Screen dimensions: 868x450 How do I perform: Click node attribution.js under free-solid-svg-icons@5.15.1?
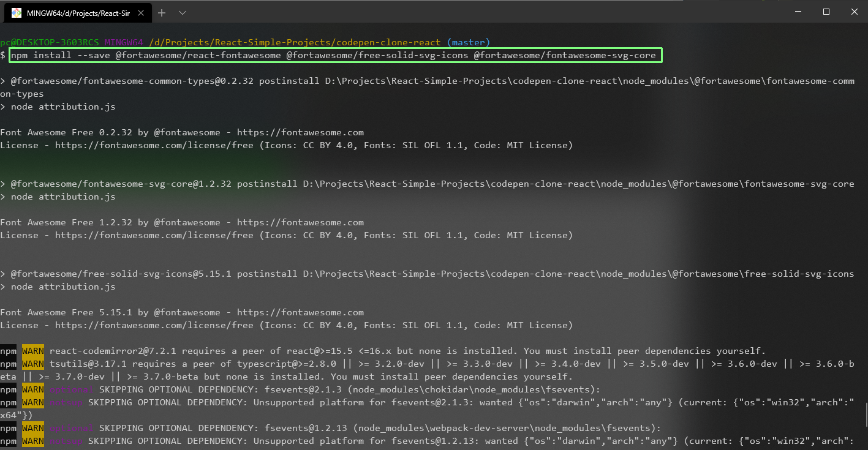pos(63,287)
